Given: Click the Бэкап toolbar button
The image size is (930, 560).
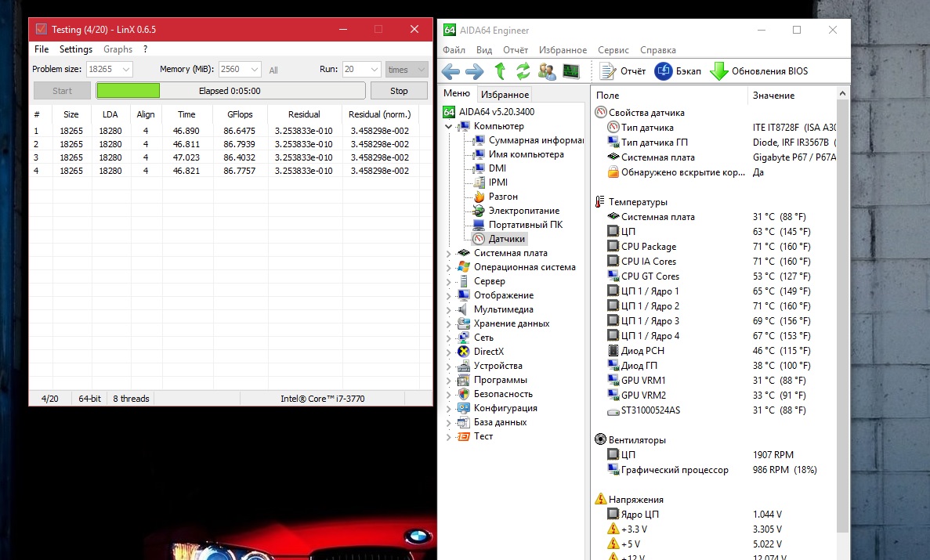Looking at the screenshot, I should pos(678,71).
